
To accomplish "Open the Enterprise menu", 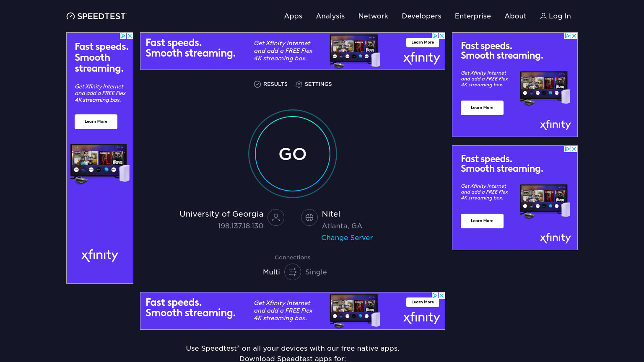I will click(x=473, y=16).
